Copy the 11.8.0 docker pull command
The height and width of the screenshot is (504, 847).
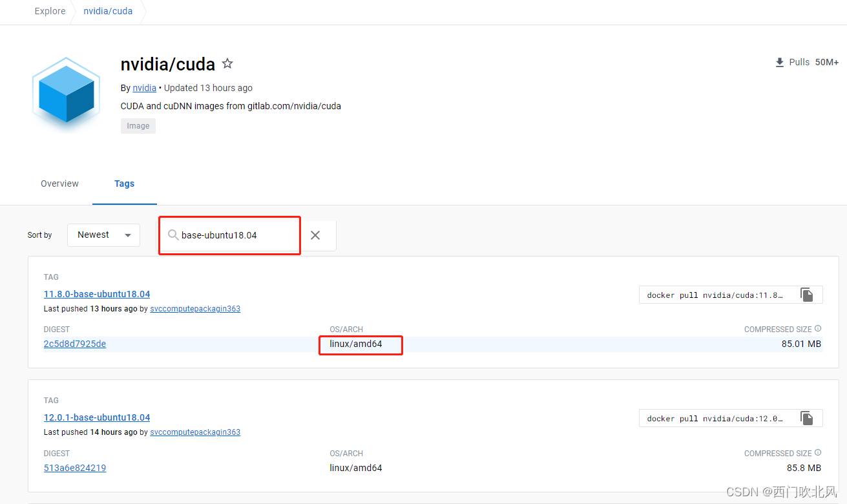click(x=807, y=295)
